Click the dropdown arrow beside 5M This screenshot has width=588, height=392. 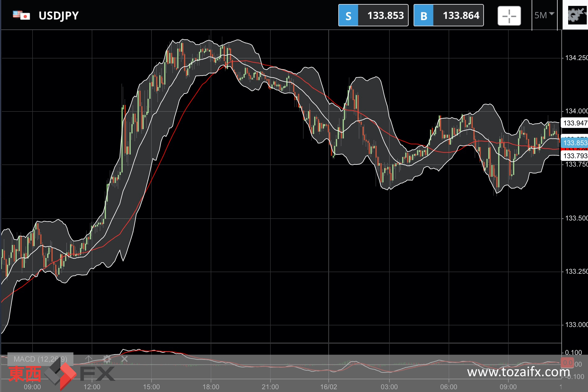pyautogui.click(x=551, y=14)
